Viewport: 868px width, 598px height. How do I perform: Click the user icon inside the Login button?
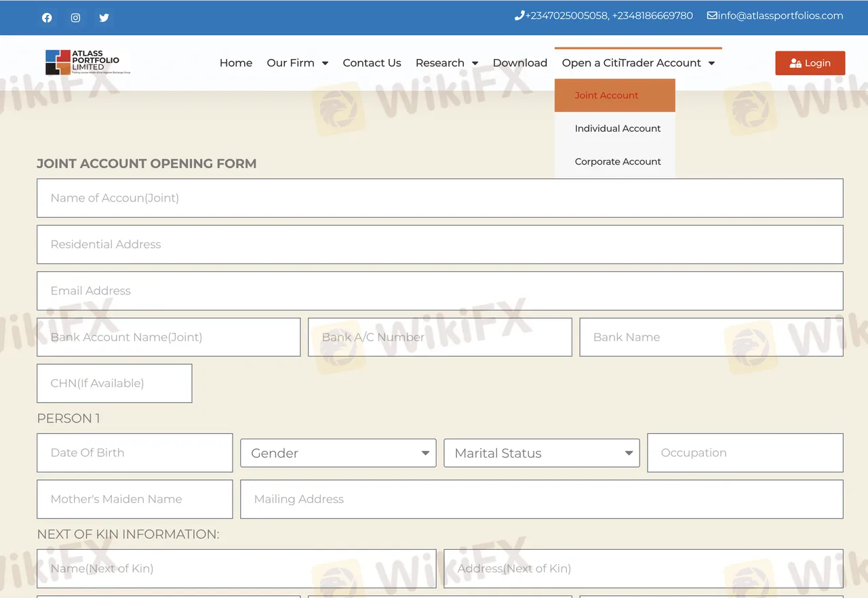coord(795,62)
